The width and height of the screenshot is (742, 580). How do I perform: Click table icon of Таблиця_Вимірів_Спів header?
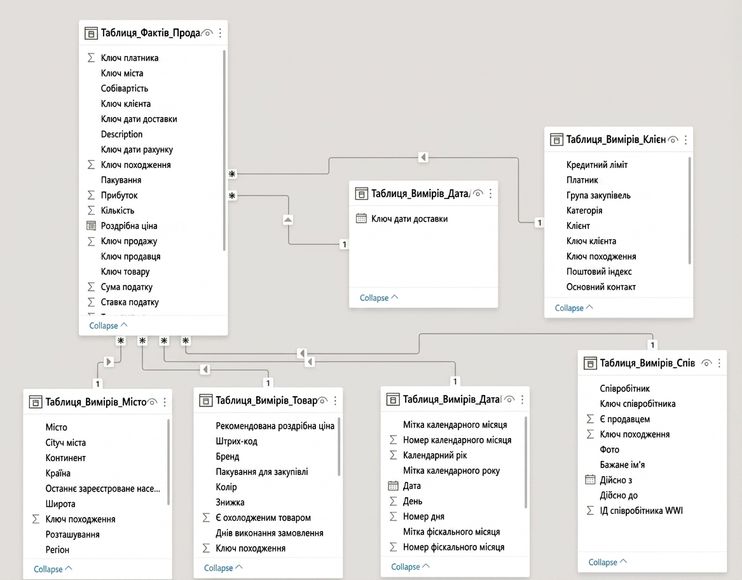point(590,363)
